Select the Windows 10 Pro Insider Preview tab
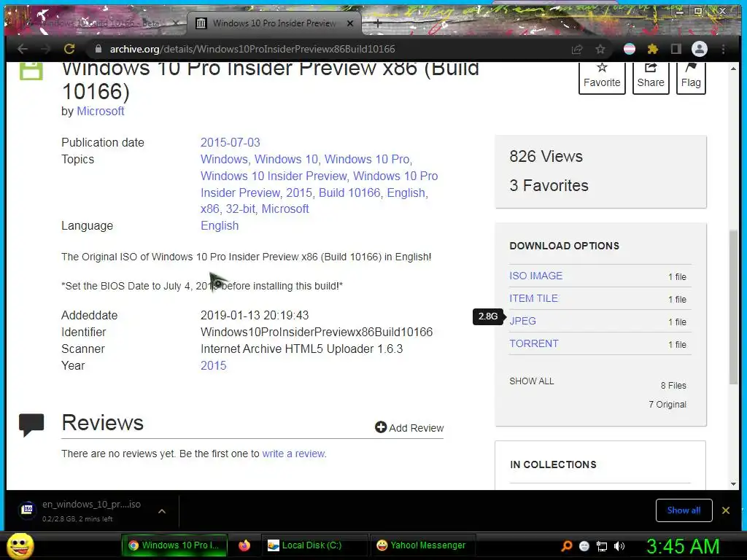This screenshot has width=747, height=560. click(274, 23)
